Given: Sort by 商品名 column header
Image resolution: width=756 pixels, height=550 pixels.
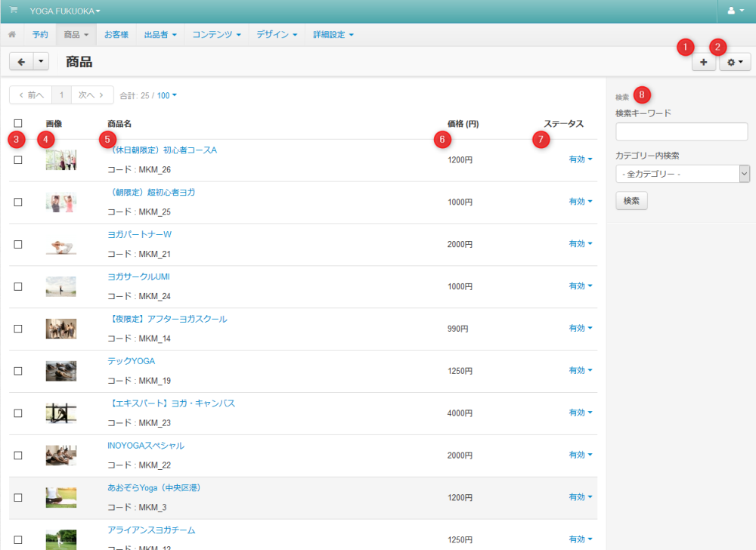Looking at the screenshot, I should [x=119, y=124].
